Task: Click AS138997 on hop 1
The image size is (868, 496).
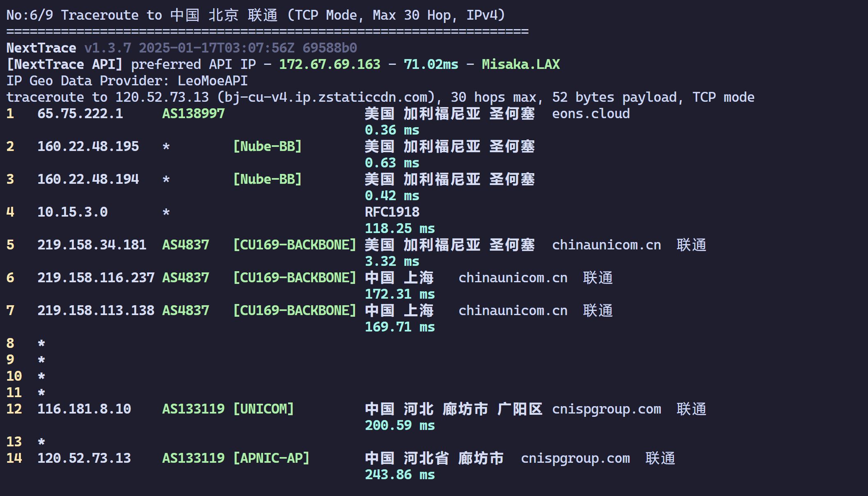Action: tap(193, 114)
